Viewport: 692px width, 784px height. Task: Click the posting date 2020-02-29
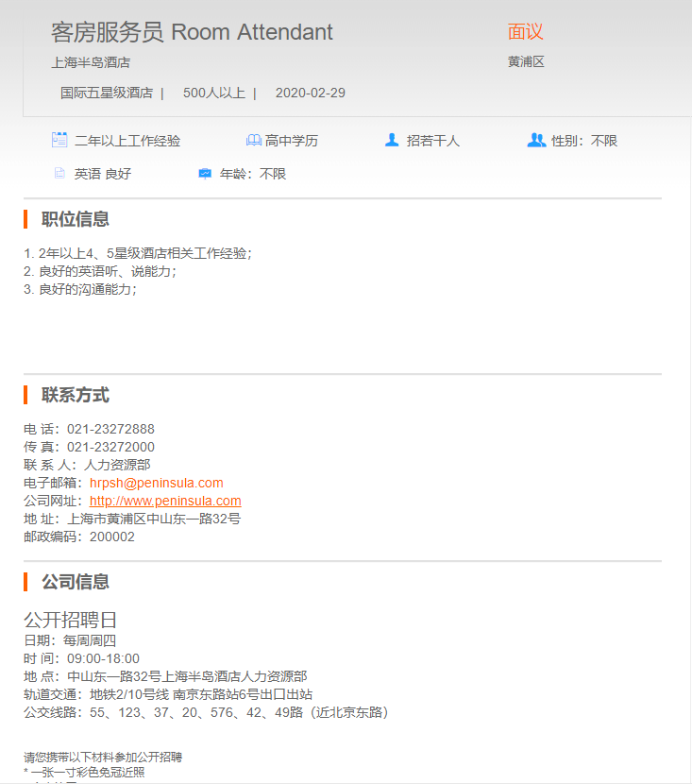311,93
